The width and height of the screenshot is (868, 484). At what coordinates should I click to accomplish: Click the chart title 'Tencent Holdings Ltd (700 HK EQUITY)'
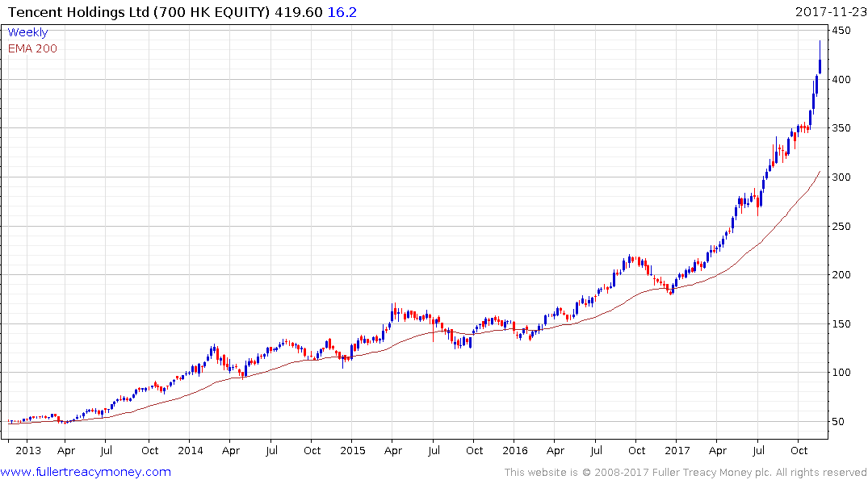click(x=139, y=12)
